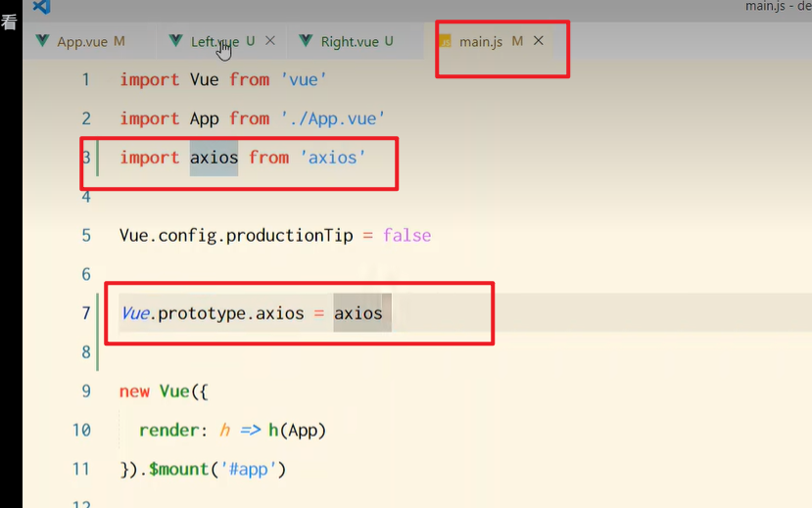Click the Vue icon on Left.vue tab
The height and width of the screenshot is (508, 812).
click(176, 41)
